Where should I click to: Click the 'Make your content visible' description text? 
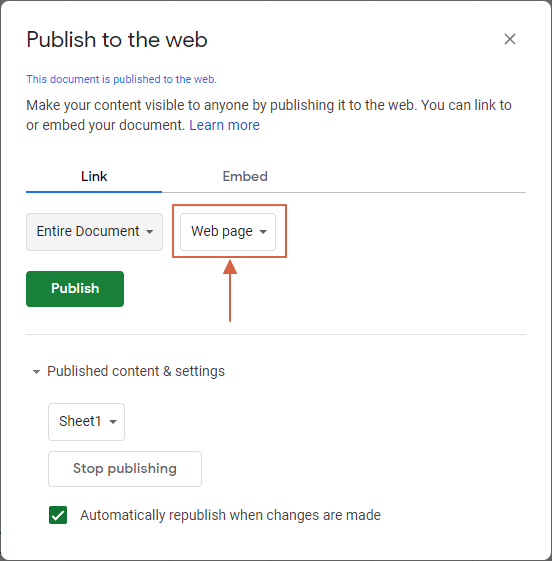[269, 115]
